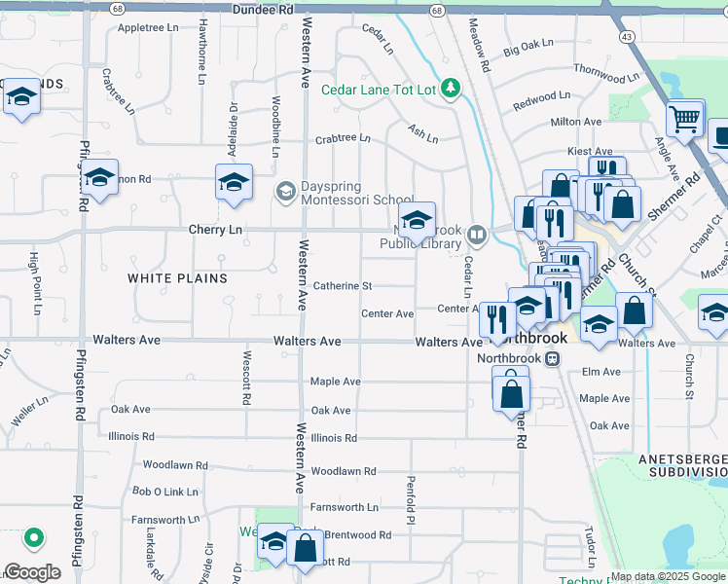
Task: Click the WHITE PLAINS neighborhood label
Action: (177, 278)
